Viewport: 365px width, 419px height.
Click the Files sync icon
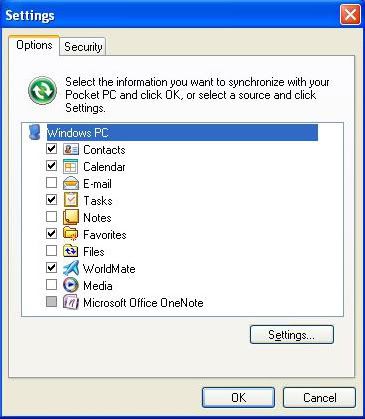click(71, 251)
